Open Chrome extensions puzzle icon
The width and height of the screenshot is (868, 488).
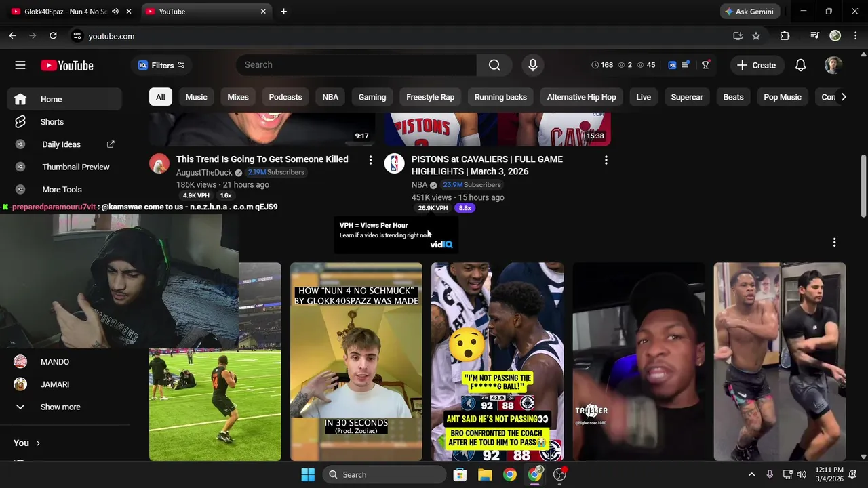[785, 36]
